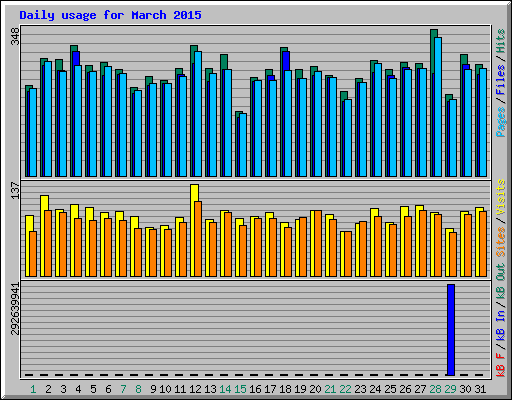512x400 pixels.
Task: Click the 'Daily usage for March 2015' title
Action: click(110, 15)
